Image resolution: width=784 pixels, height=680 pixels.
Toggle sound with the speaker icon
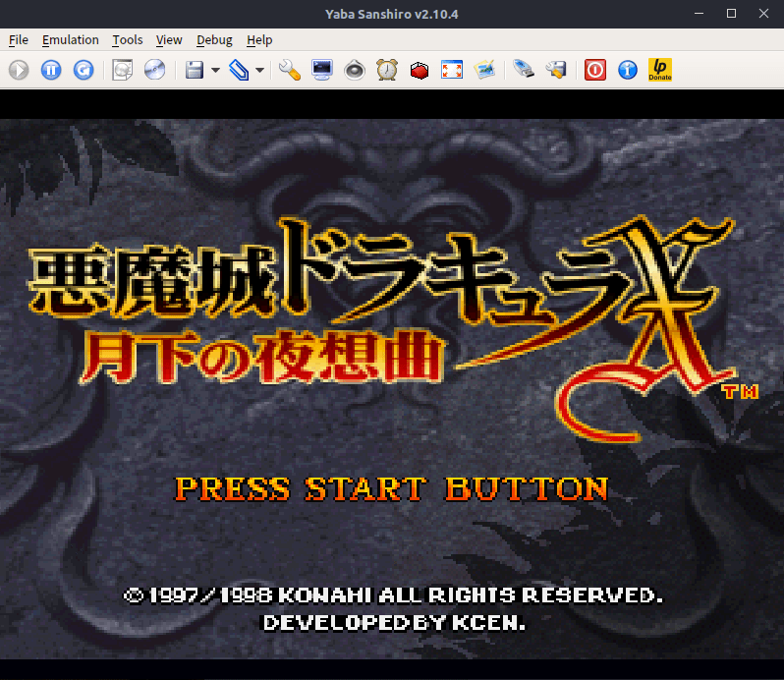tap(355, 70)
